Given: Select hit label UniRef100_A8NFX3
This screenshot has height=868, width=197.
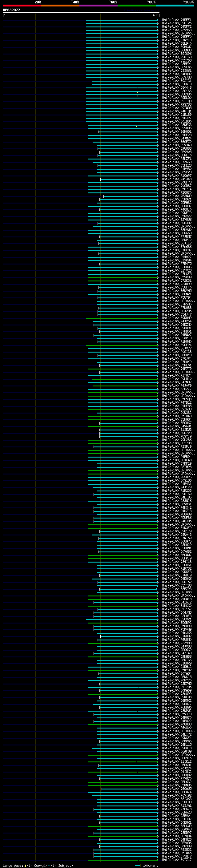Looking at the screenshot, I should (176, 125).
